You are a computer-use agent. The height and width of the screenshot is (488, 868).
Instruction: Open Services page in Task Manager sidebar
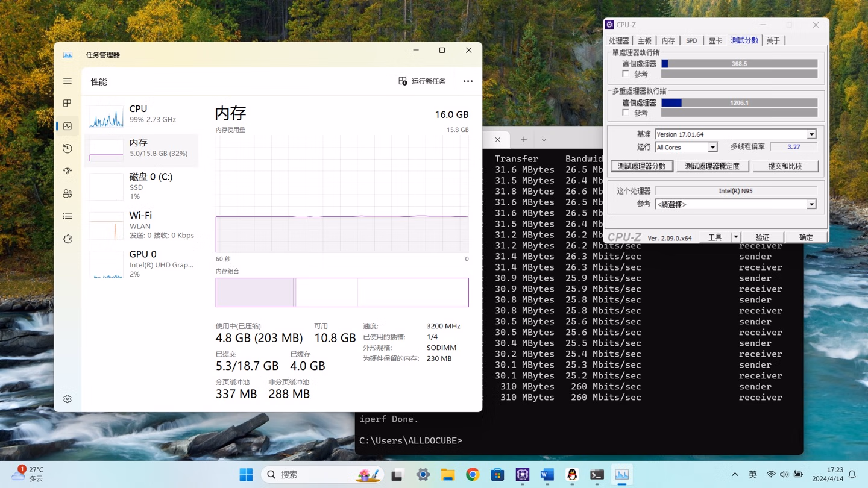[x=68, y=239]
